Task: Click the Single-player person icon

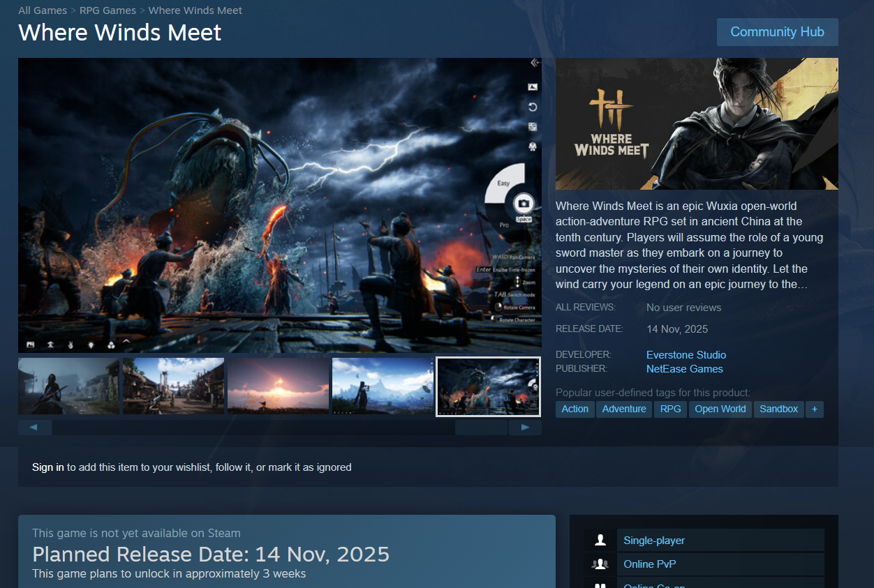Action: [x=600, y=541]
